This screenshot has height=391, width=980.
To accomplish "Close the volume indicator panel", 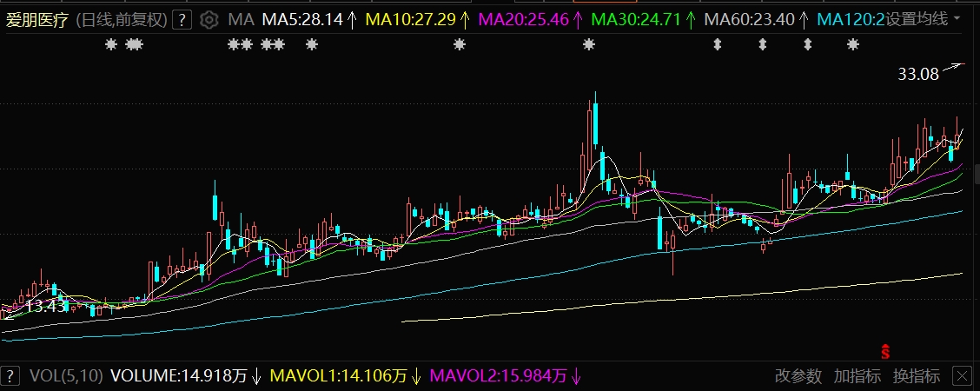I will 961,376.
